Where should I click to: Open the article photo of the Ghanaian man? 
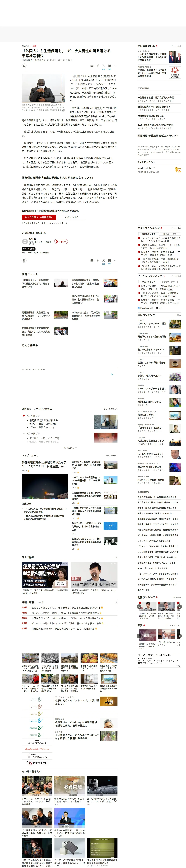click(44, 88)
